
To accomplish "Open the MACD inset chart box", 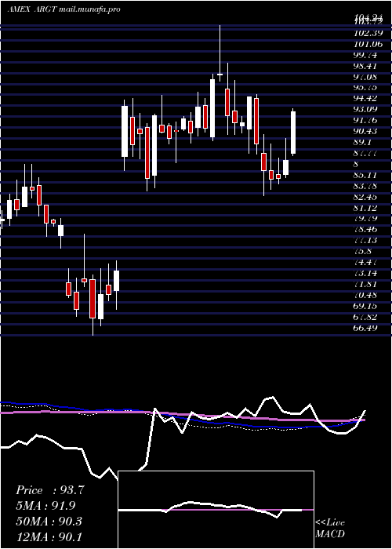I will [x=216, y=510].
